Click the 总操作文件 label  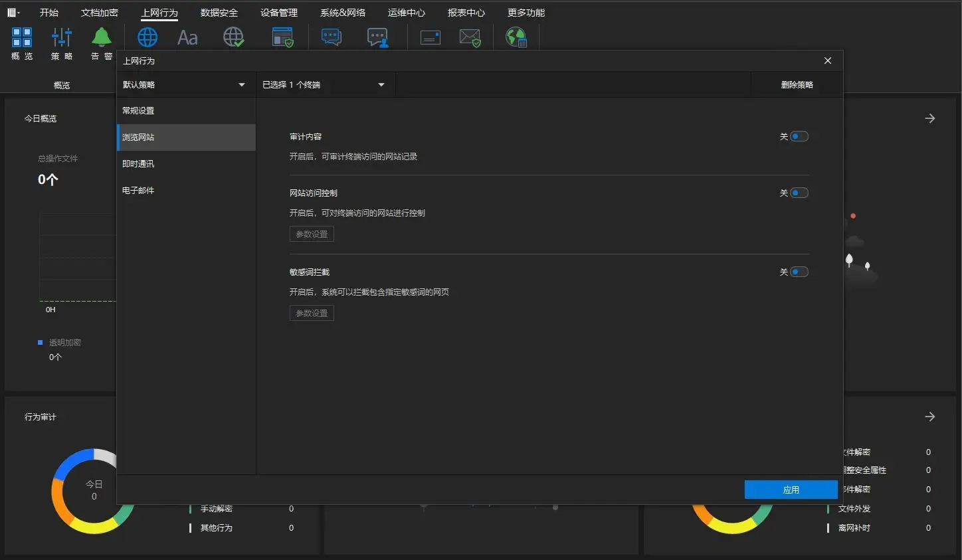58,158
